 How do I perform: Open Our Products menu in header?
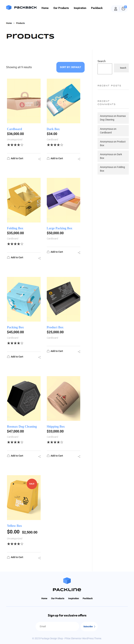point(61,8)
